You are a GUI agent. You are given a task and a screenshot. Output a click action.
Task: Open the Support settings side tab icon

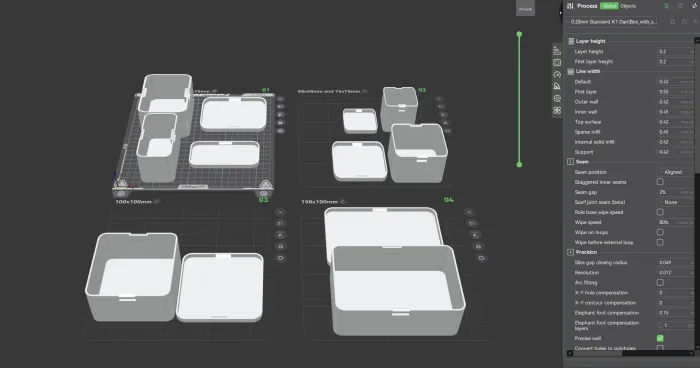(x=557, y=86)
